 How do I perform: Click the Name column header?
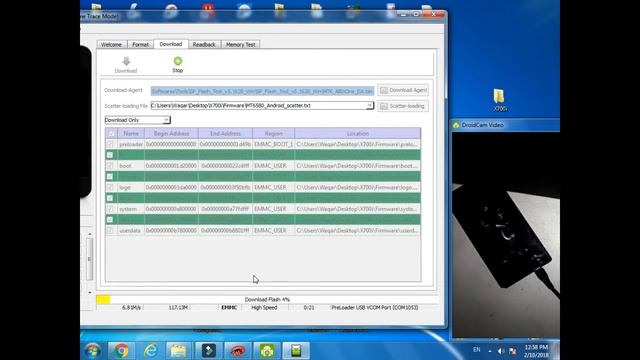(x=131, y=133)
